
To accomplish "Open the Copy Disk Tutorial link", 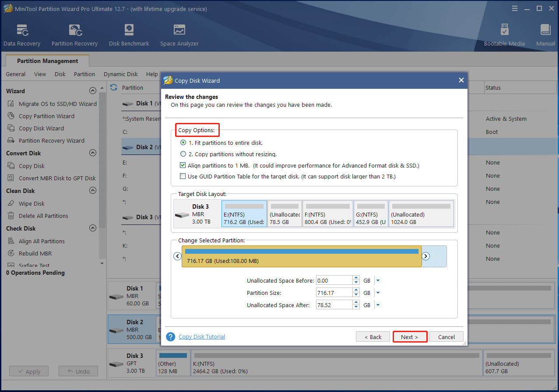I will (x=202, y=337).
